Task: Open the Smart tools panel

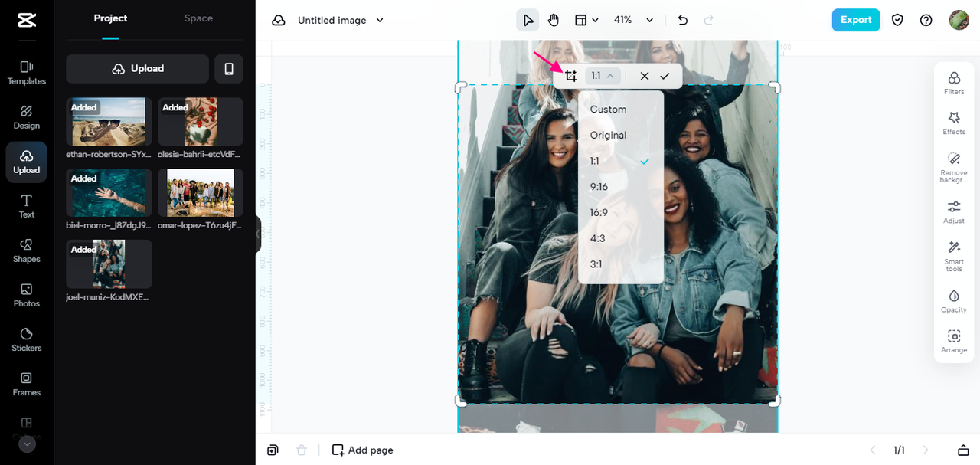Action: click(x=954, y=257)
